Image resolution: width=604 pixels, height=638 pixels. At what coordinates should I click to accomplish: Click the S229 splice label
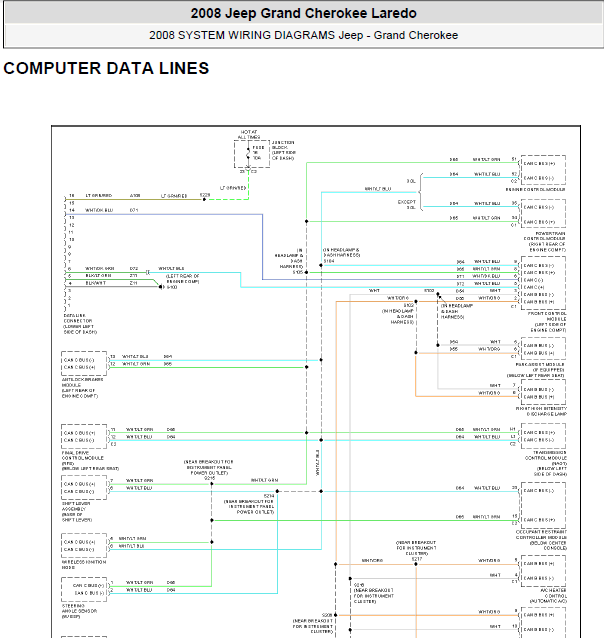pos(205,195)
